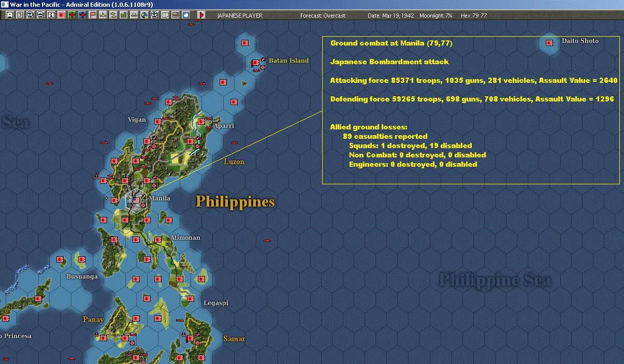Click the Luzon island label
Image resolution: width=624 pixels, height=364 pixels.
pos(234,162)
